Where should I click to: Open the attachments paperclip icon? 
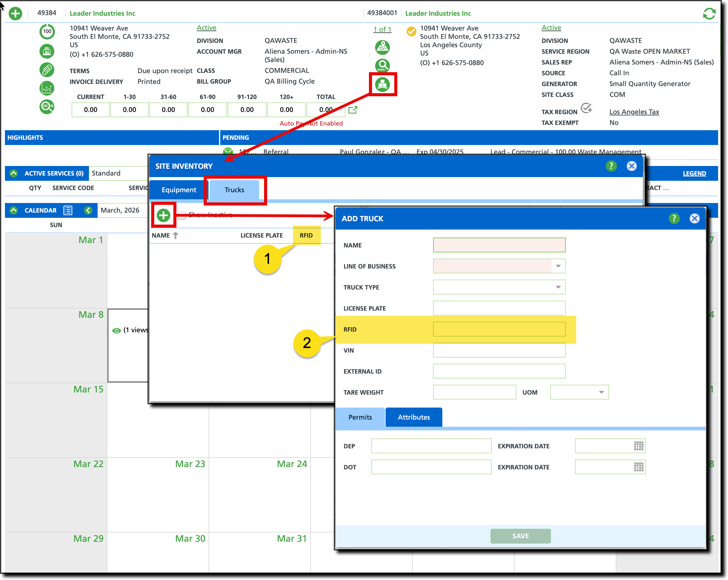(x=47, y=70)
